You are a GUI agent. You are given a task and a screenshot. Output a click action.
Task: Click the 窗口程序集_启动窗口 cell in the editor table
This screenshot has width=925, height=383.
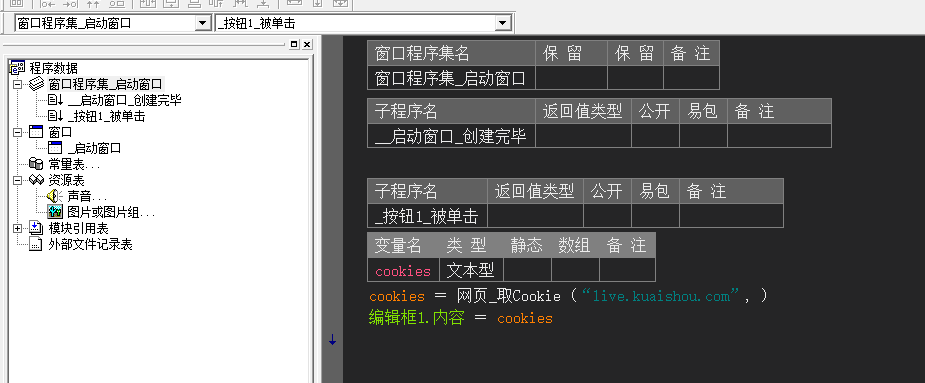tap(451, 77)
